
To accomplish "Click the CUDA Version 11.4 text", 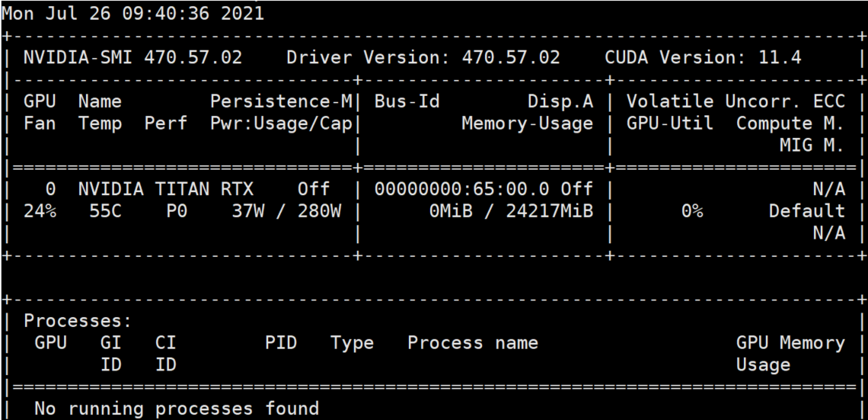I will [x=702, y=57].
